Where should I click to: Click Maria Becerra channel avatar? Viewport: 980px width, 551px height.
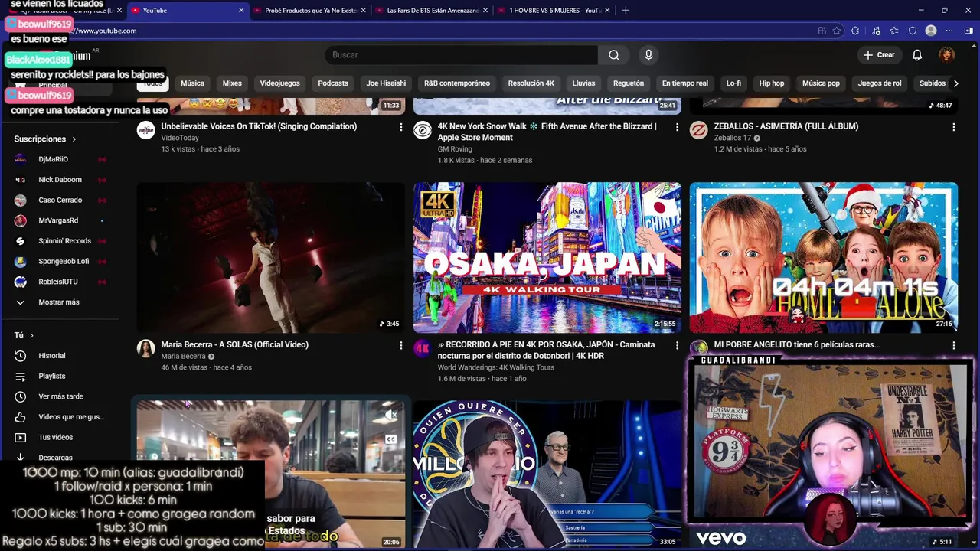tap(145, 349)
